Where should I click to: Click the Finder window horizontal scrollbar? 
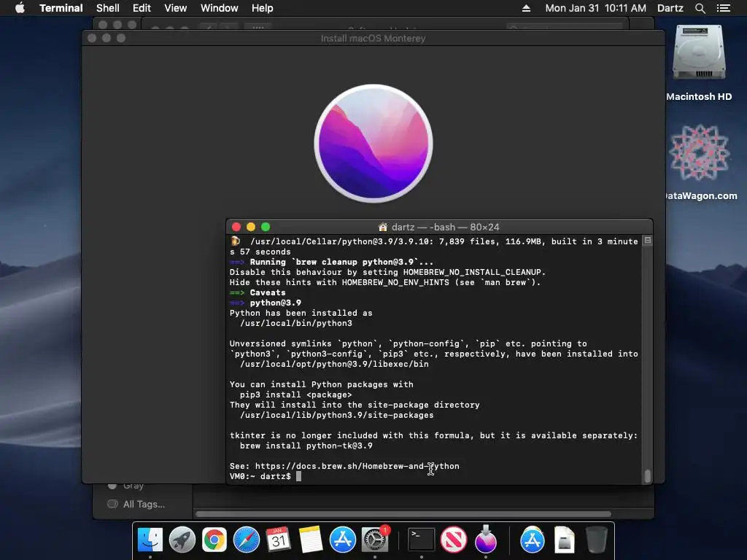[x=403, y=514]
